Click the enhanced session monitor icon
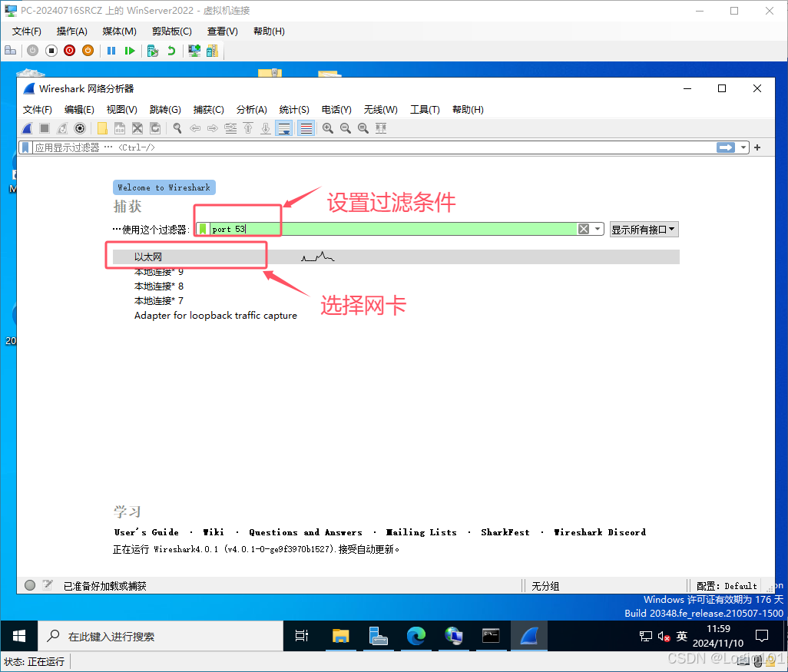Screen dimensions: 788x672 click(x=194, y=51)
